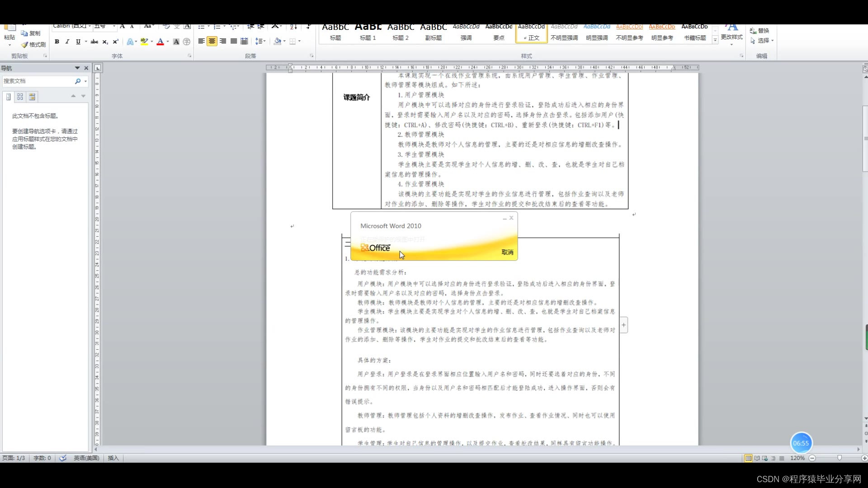The height and width of the screenshot is (488, 868).
Task: Apply superscript formatting
Action: click(x=115, y=42)
